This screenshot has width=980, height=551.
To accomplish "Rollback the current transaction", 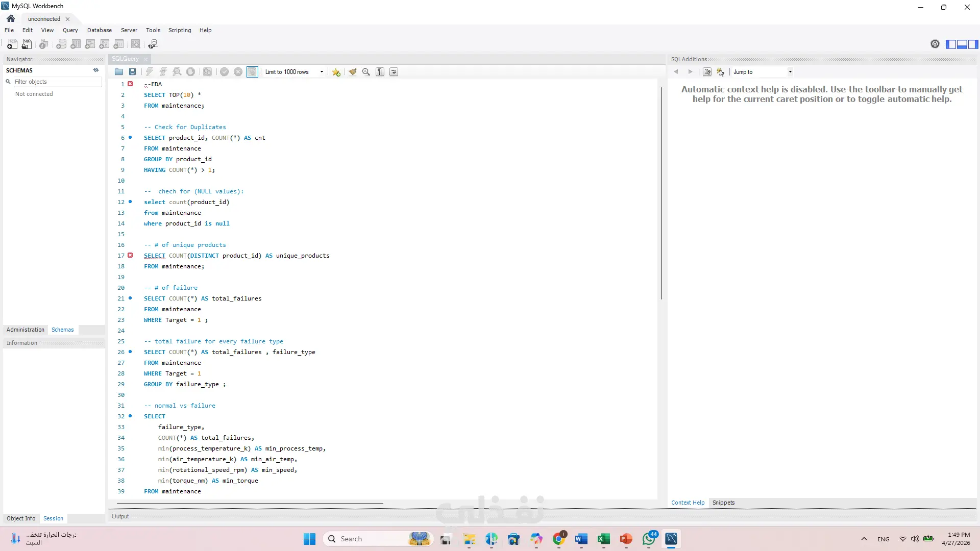I will pyautogui.click(x=238, y=72).
